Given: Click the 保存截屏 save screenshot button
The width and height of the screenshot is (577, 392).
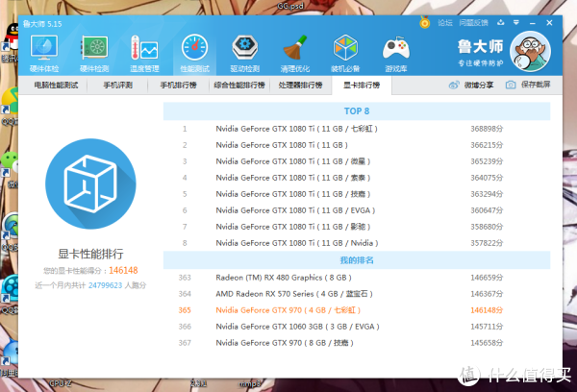Looking at the screenshot, I should (x=528, y=85).
